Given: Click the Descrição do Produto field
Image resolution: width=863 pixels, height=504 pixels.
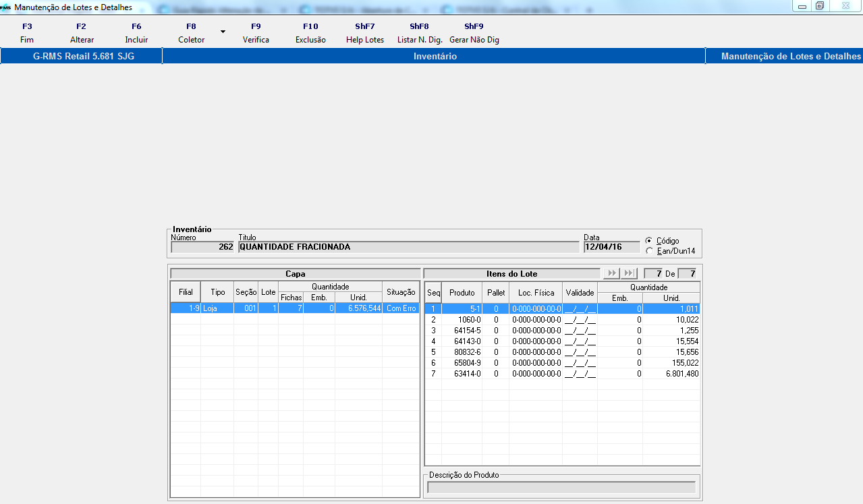Looking at the screenshot, I should (x=561, y=487).
